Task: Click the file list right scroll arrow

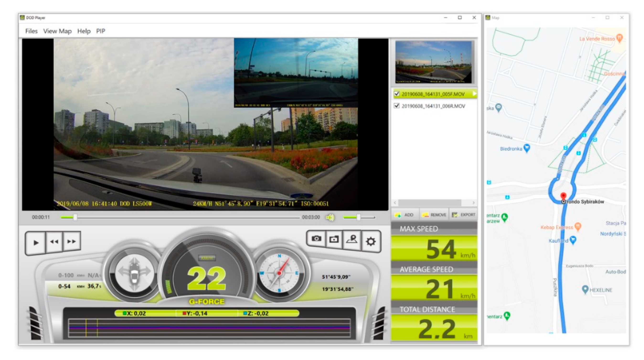Action: 473,202
